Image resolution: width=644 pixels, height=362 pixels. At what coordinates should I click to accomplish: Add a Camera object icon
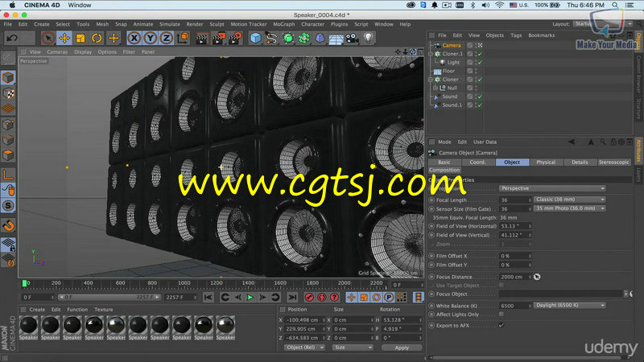click(x=352, y=38)
